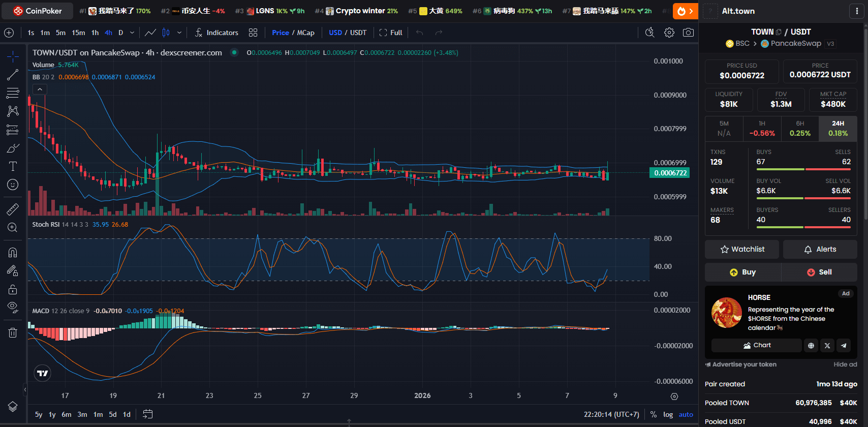Screen dimensions: 868x427
Task: Open the Indicators panel
Action: 216,33
